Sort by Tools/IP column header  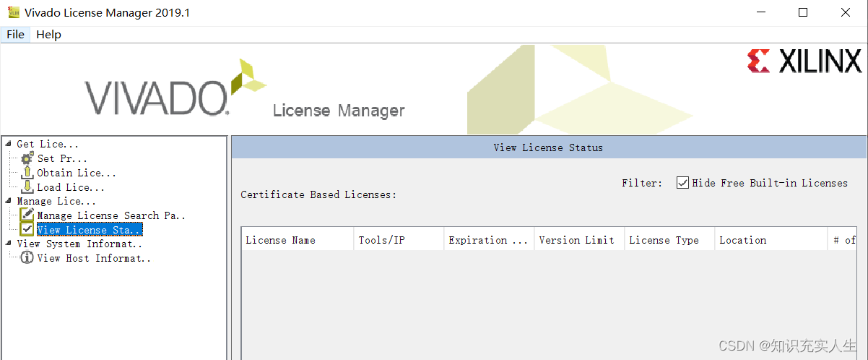(x=399, y=240)
